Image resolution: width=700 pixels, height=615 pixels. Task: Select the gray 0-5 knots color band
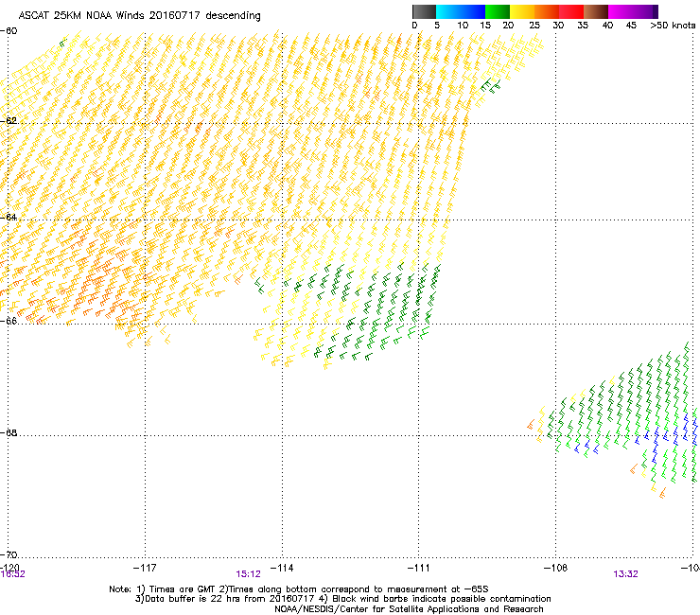(424, 11)
